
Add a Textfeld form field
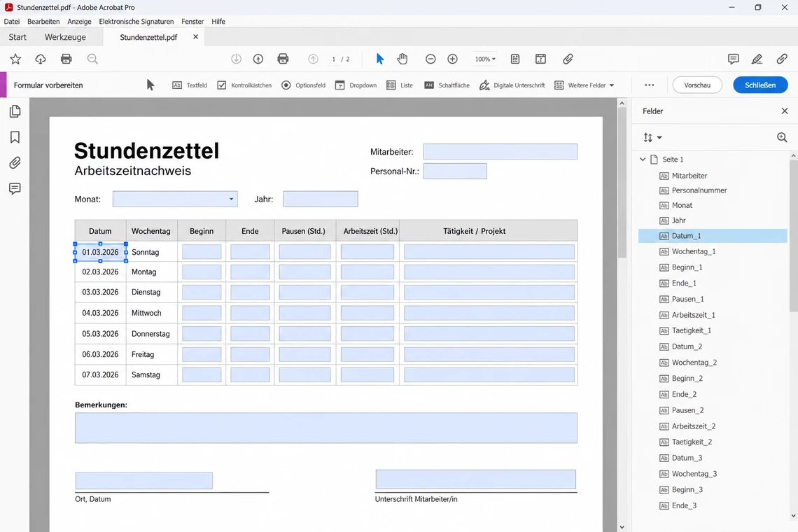[190, 85]
